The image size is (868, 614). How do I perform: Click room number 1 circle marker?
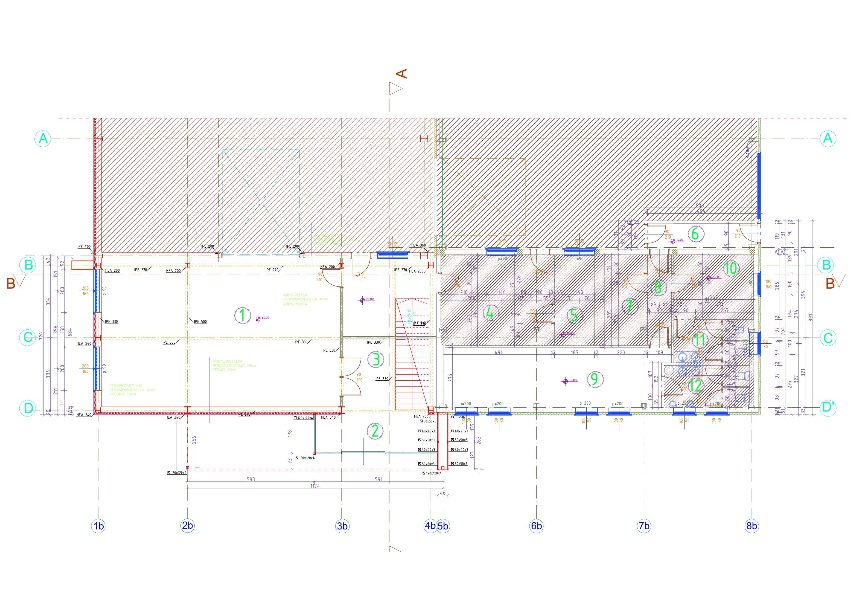(243, 315)
